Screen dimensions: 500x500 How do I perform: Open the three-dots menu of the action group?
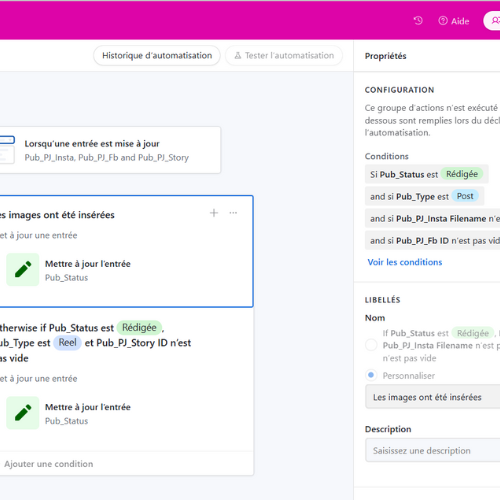(233, 213)
